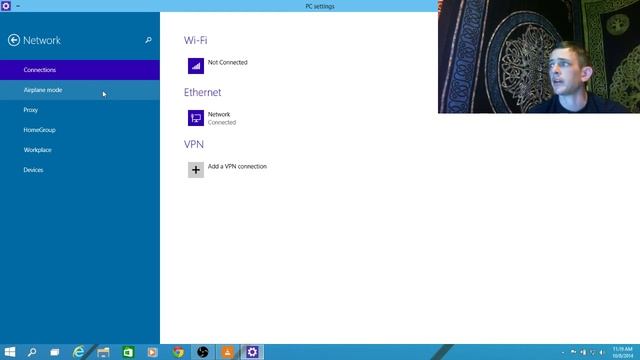Open the HomeGroup section

click(x=80, y=130)
